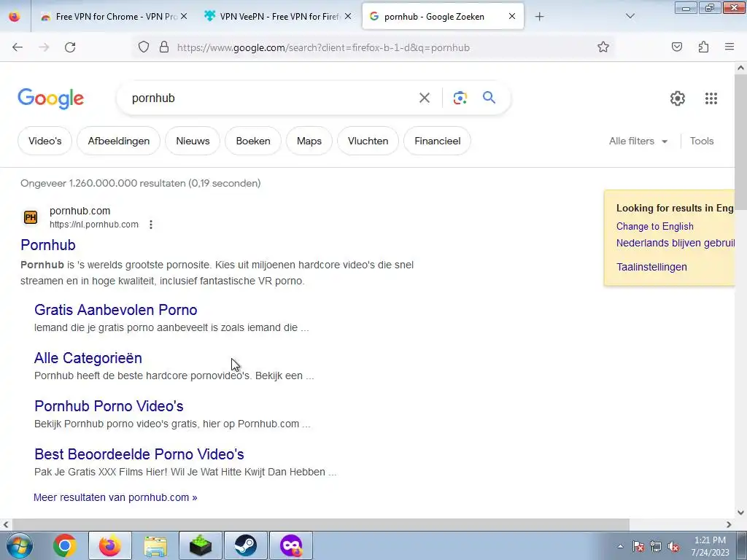Select the Video's filter chip
The width and height of the screenshot is (747, 560).
[x=44, y=141]
